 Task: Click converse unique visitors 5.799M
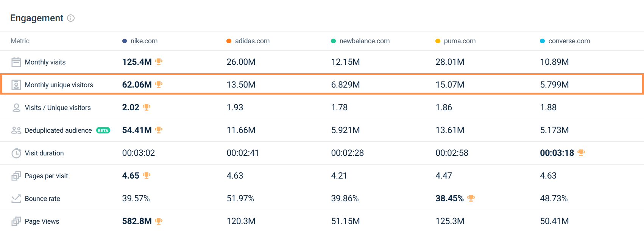(554, 85)
